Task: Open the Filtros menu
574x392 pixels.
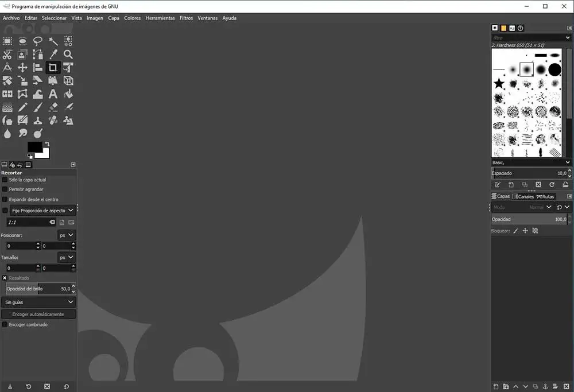Action: [x=186, y=18]
